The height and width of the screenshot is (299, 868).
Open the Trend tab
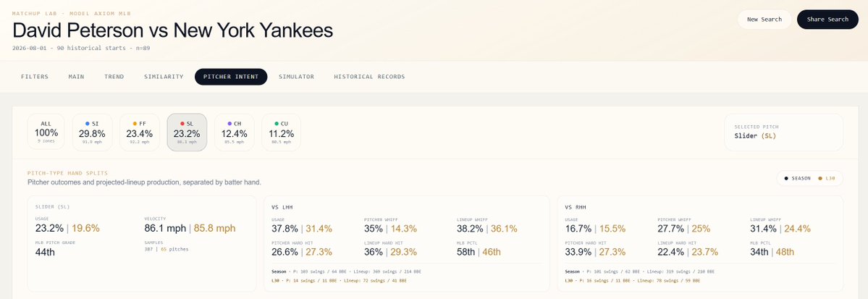(x=114, y=77)
